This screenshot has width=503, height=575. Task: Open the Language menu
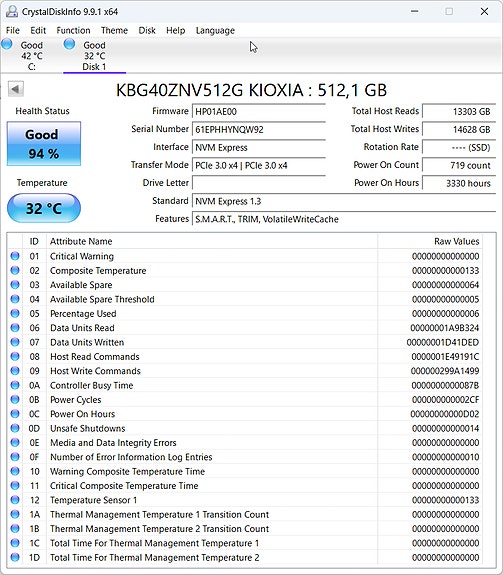tap(215, 30)
